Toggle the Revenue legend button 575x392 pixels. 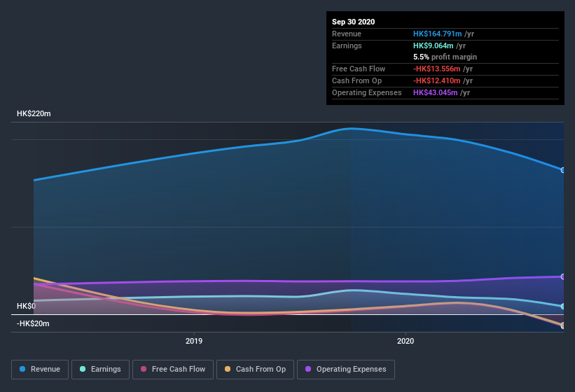point(40,370)
